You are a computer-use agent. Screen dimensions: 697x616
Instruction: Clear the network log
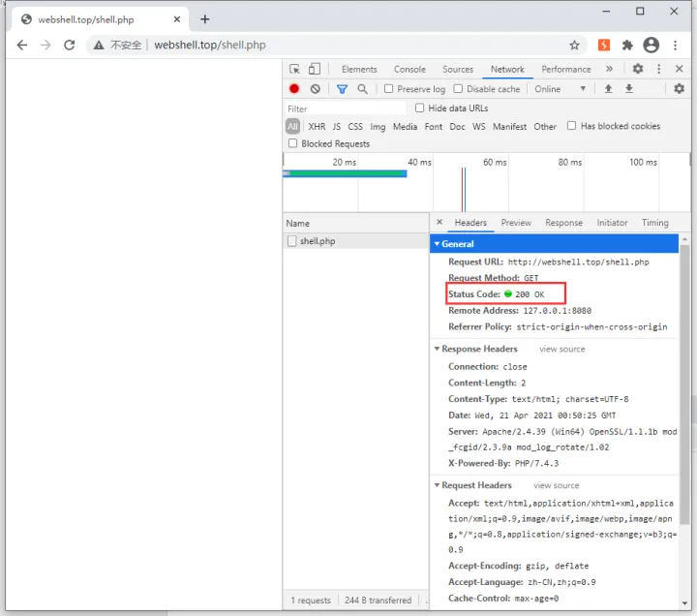tap(315, 89)
